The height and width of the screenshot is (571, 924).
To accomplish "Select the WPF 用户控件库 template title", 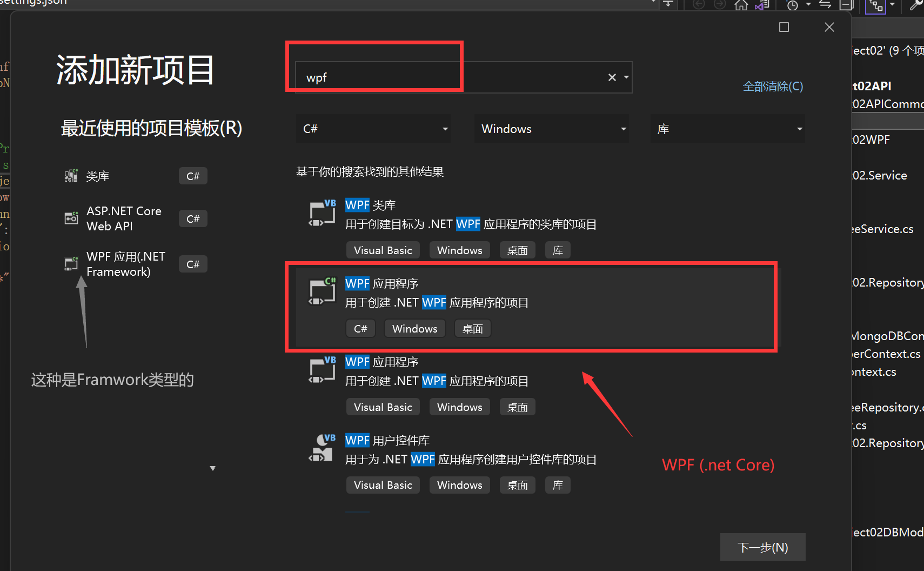I will click(x=387, y=441).
